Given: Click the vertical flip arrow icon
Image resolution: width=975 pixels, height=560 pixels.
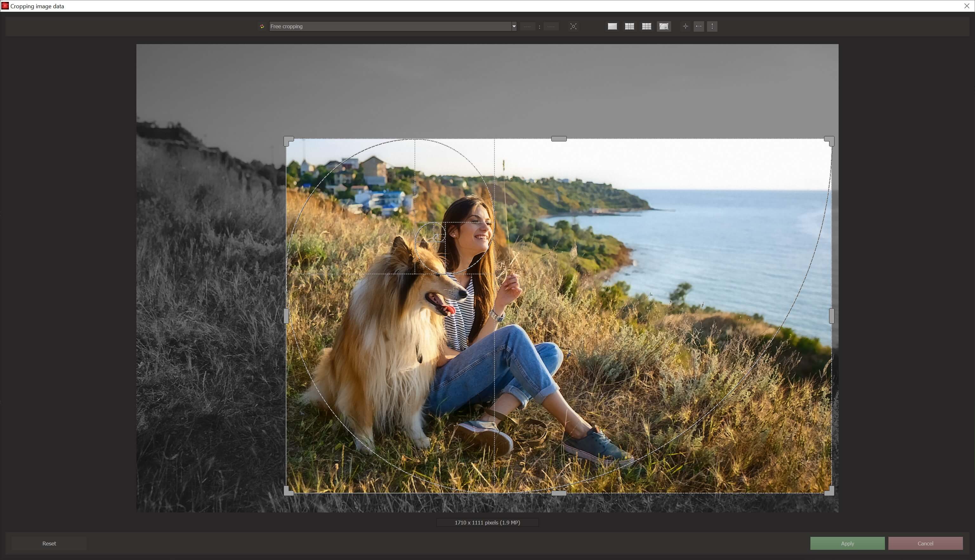Looking at the screenshot, I should (712, 26).
